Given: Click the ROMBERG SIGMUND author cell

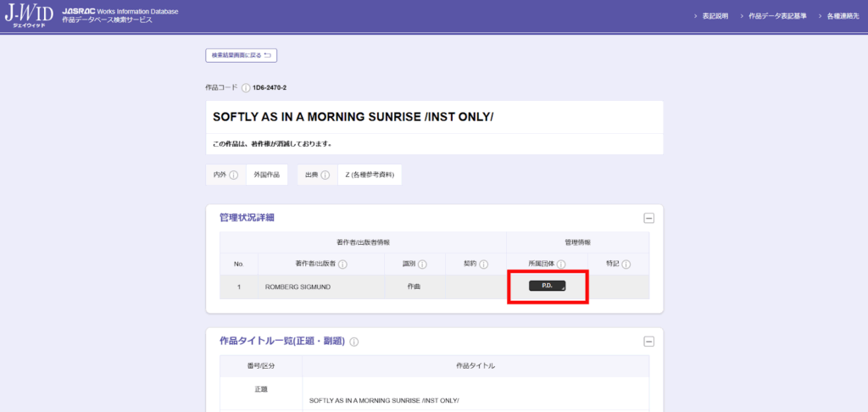Looking at the screenshot, I should point(298,287).
